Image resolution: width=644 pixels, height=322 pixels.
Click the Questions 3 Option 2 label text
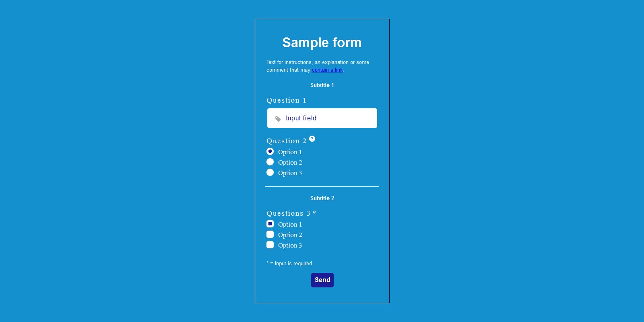click(290, 235)
